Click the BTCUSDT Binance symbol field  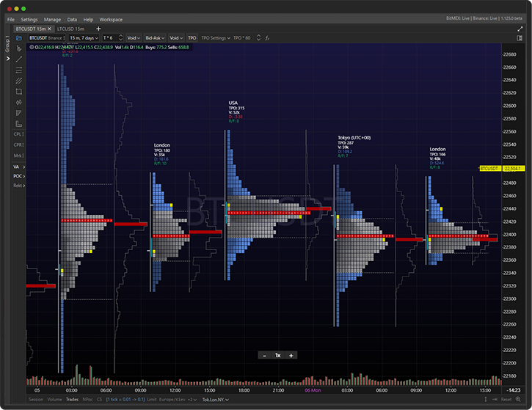[x=46, y=38]
